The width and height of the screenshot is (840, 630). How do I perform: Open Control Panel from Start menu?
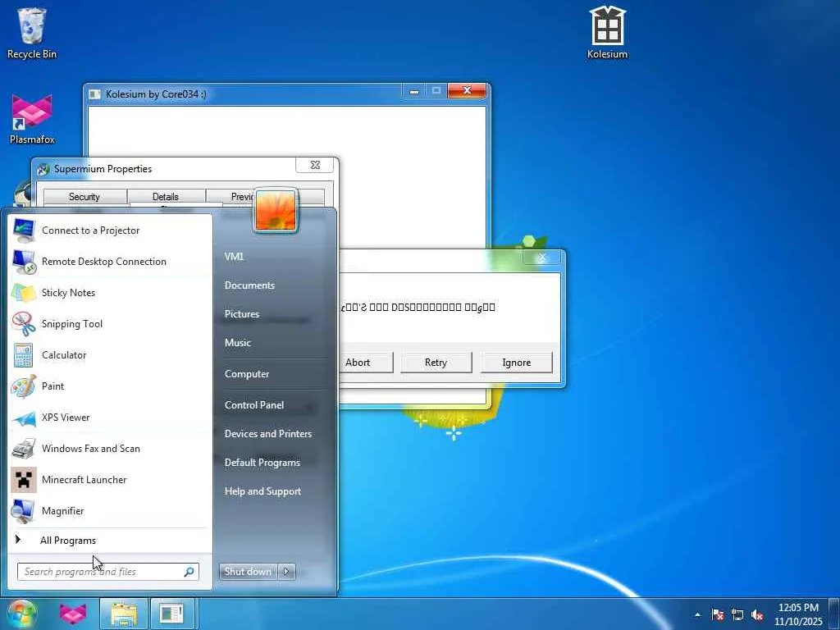pyautogui.click(x=254, y=405)
